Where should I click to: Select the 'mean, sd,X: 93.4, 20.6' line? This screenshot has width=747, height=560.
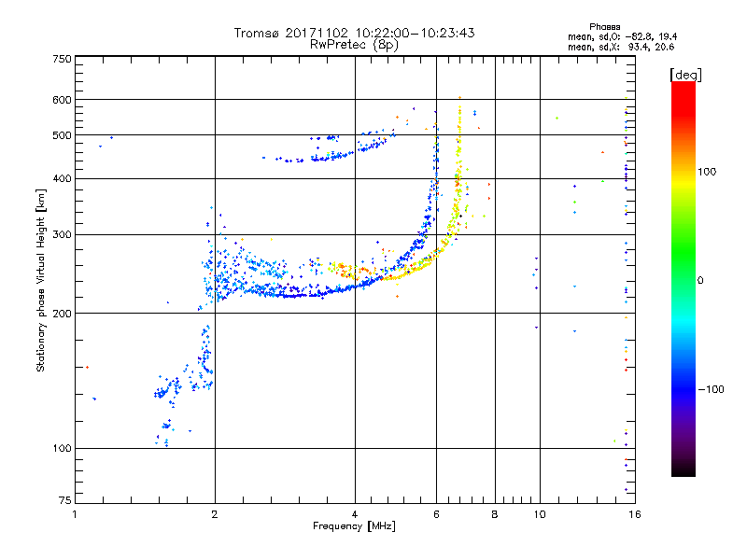621,47
